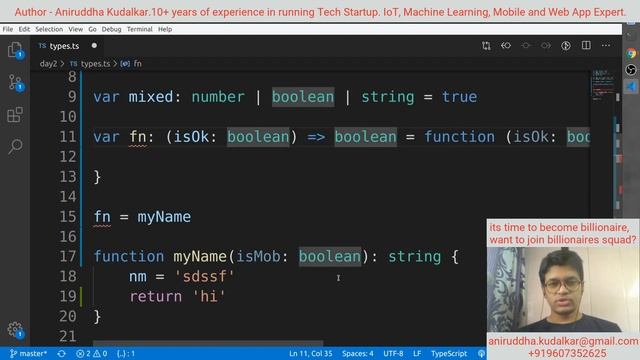Click the Synchronize Changes icon in status bar
The height and width of the screenshot is (360, 640).
point(61,353)
